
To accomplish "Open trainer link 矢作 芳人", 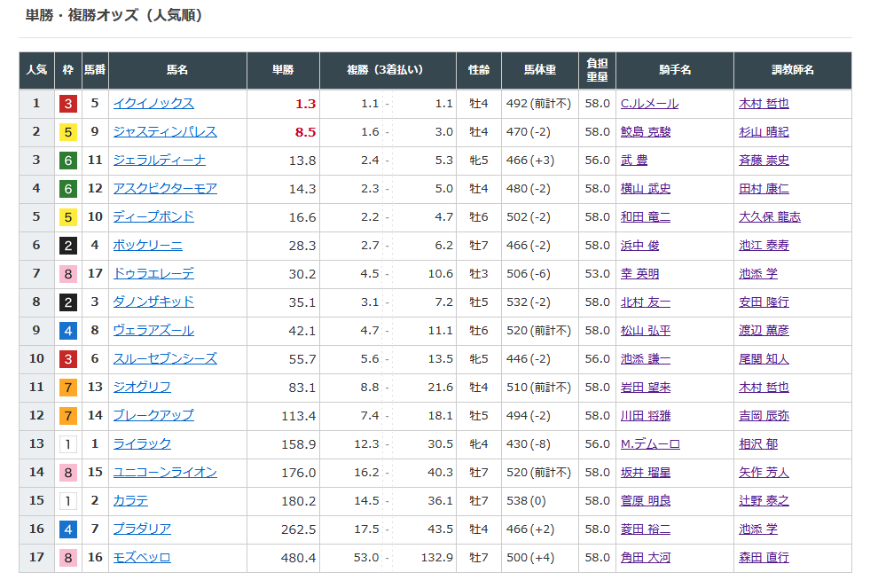I will (x=764, y=473).
